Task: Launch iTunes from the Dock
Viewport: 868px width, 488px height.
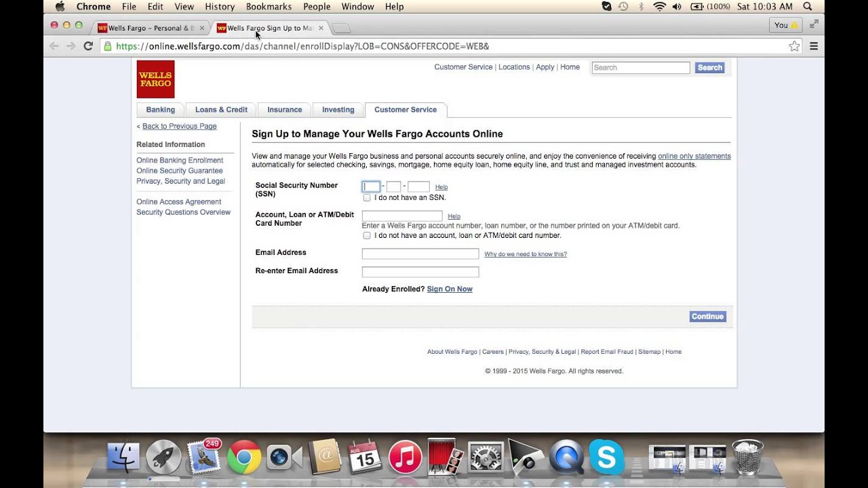Action: tap(405, 457)
